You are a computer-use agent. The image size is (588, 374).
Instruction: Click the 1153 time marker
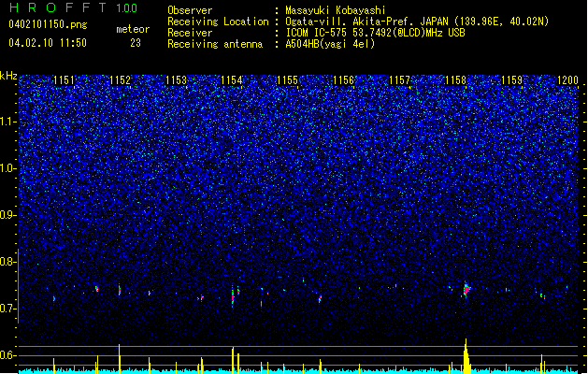coord(176,80)
